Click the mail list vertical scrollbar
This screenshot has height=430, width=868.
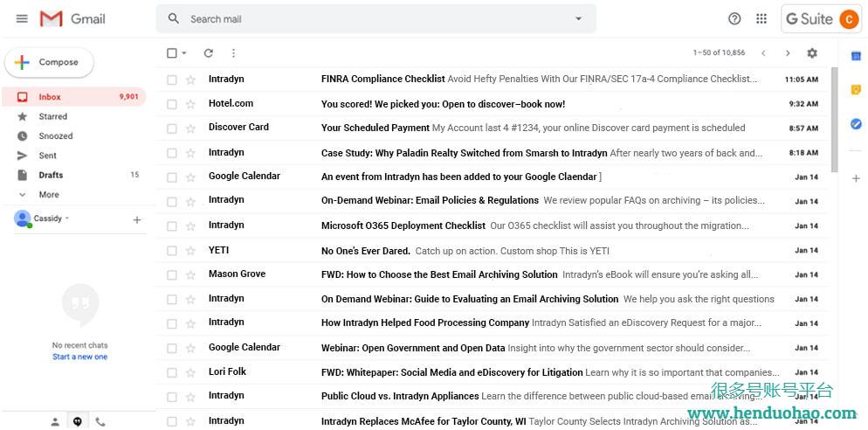[834, 119]
